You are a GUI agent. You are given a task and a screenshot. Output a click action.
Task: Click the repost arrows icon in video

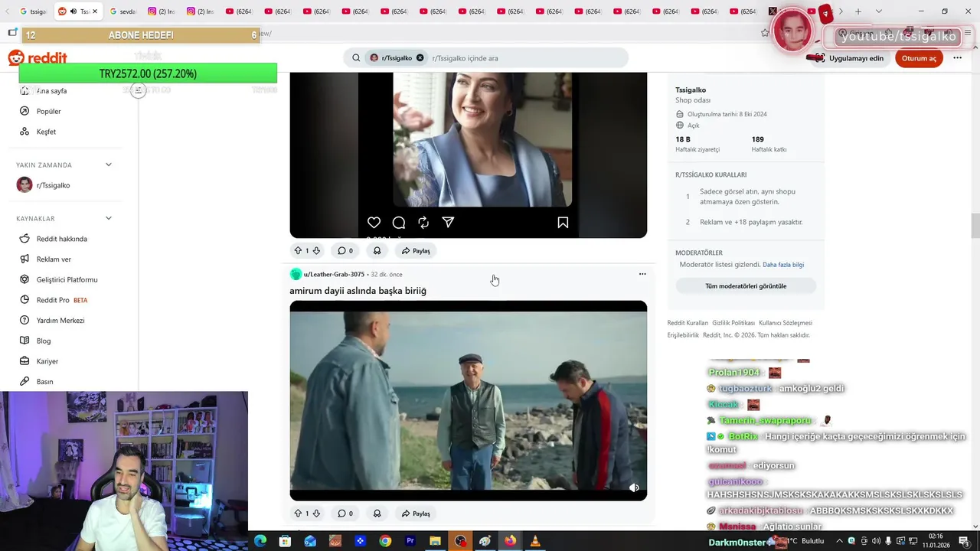coord(423,223)
